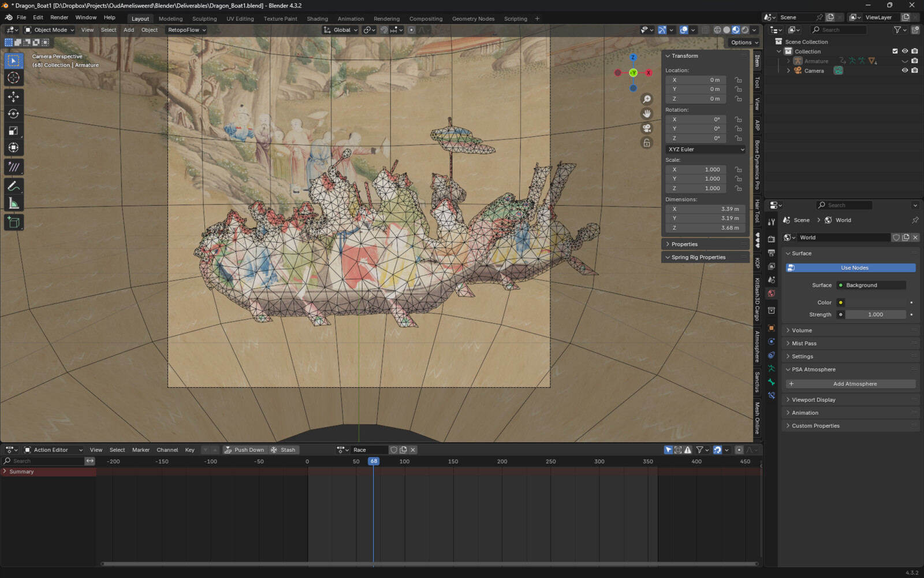Open the RetopoFlow dropdown menu

(187, 30)
